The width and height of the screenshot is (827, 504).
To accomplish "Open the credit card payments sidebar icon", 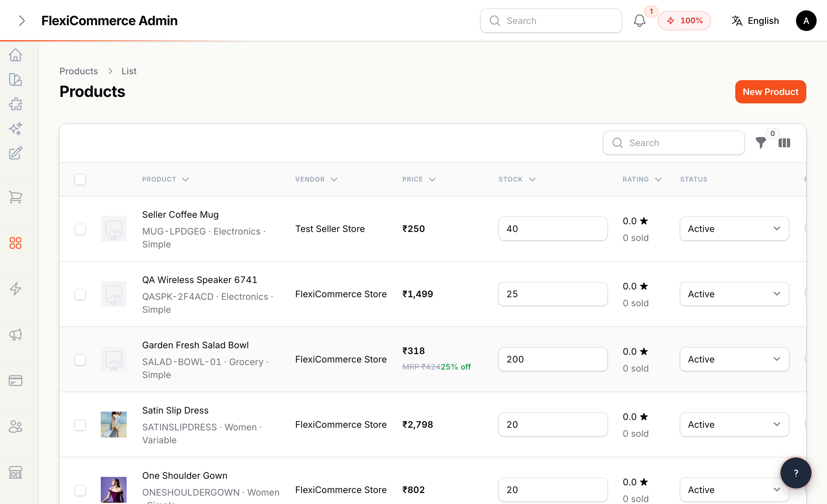I will 16,381.
